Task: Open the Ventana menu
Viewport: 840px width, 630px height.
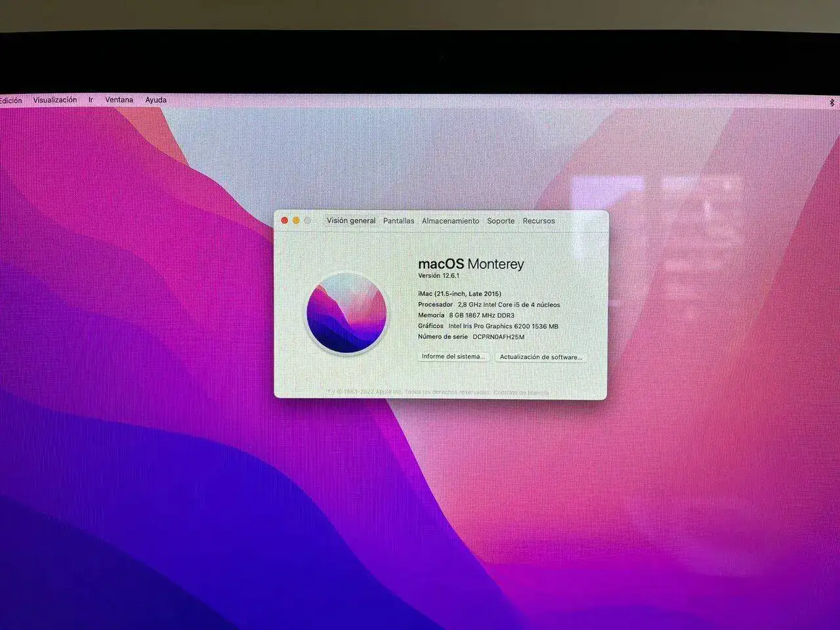Action: pyautogui.click(x=119, y=100)
